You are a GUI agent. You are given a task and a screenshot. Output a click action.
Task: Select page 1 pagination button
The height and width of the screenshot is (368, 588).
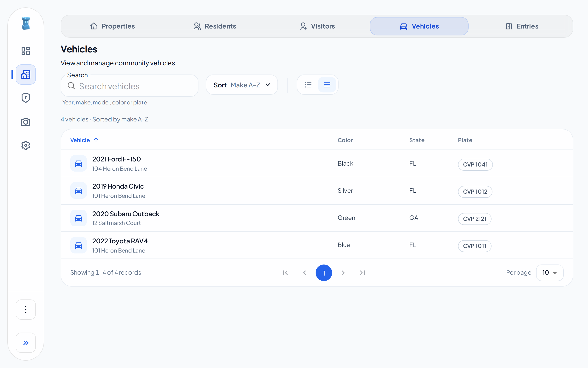click(x=324, y=273)
